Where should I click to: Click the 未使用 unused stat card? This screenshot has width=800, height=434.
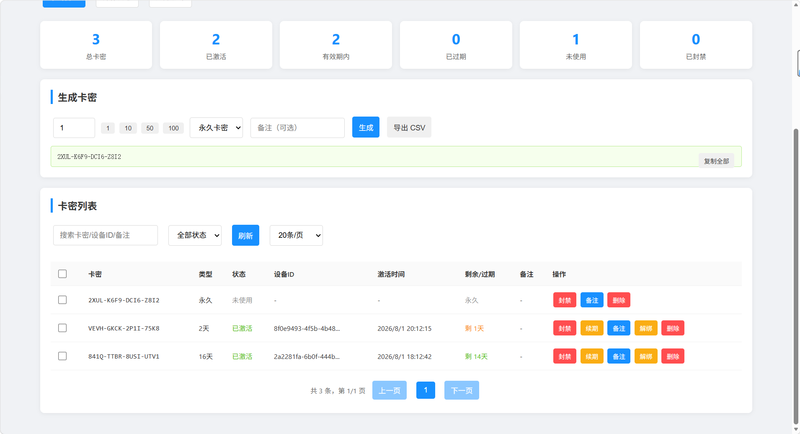(576, 45)
